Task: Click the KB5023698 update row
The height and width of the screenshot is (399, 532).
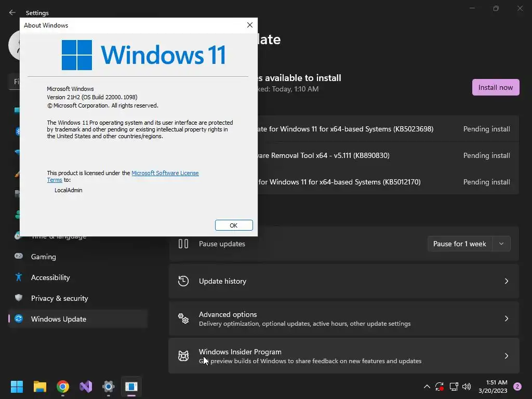Action: [388, 129]
